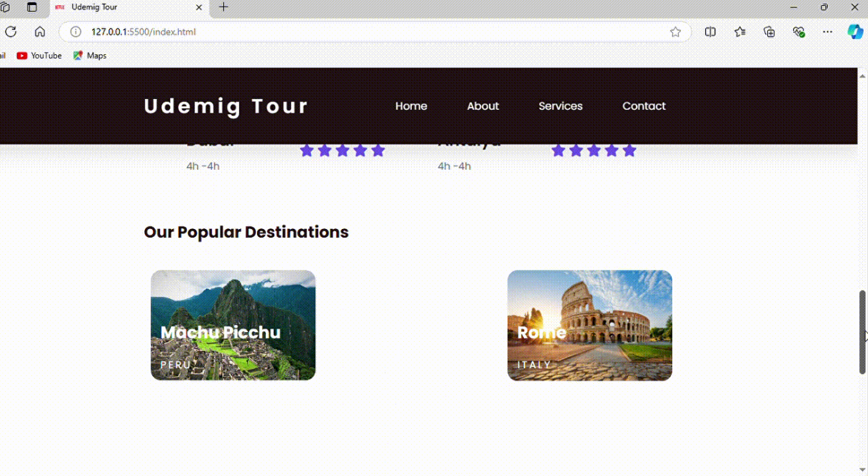This screenshot has width=868, height=476.
Task: Open the About navigation item
Action: point(483,106)
